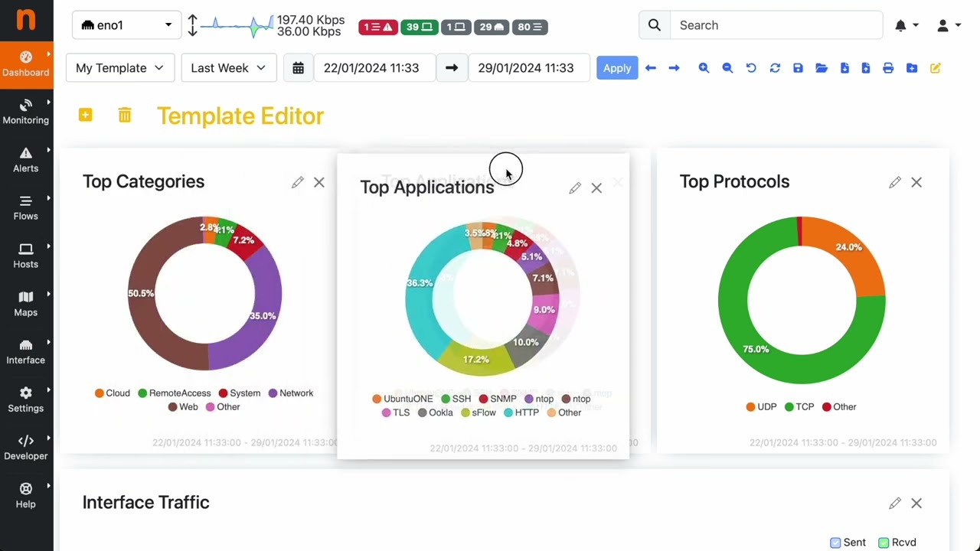
Task: Open the Maps sidebar section
Action: [x=26, y=304]
